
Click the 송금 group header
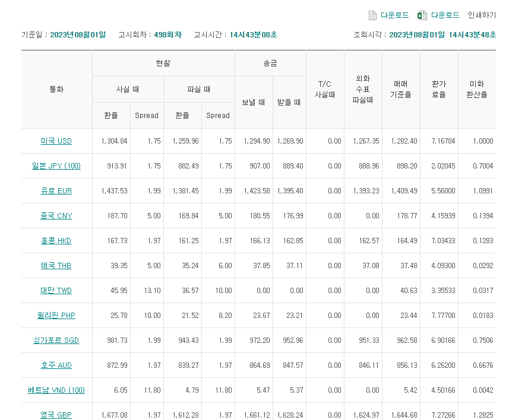270,63
